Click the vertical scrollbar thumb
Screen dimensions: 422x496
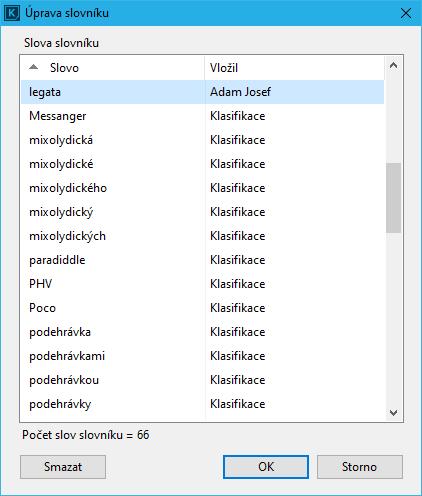[393, 198]
